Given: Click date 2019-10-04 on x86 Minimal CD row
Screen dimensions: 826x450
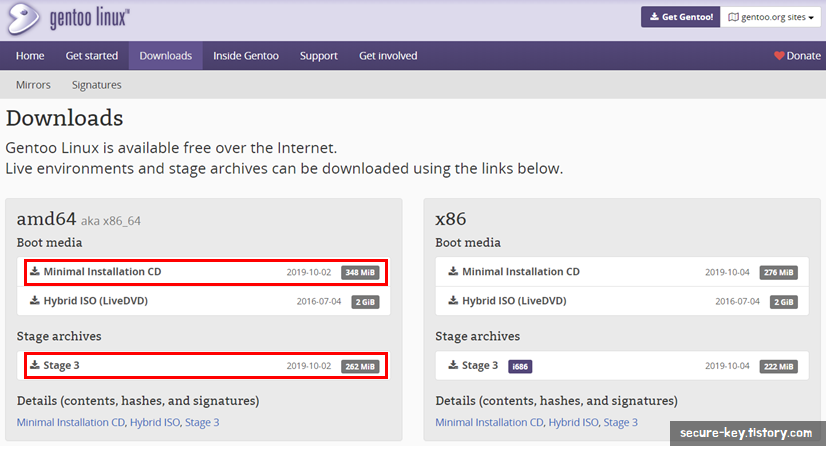Looking at the screenshot, I should 727,272.
